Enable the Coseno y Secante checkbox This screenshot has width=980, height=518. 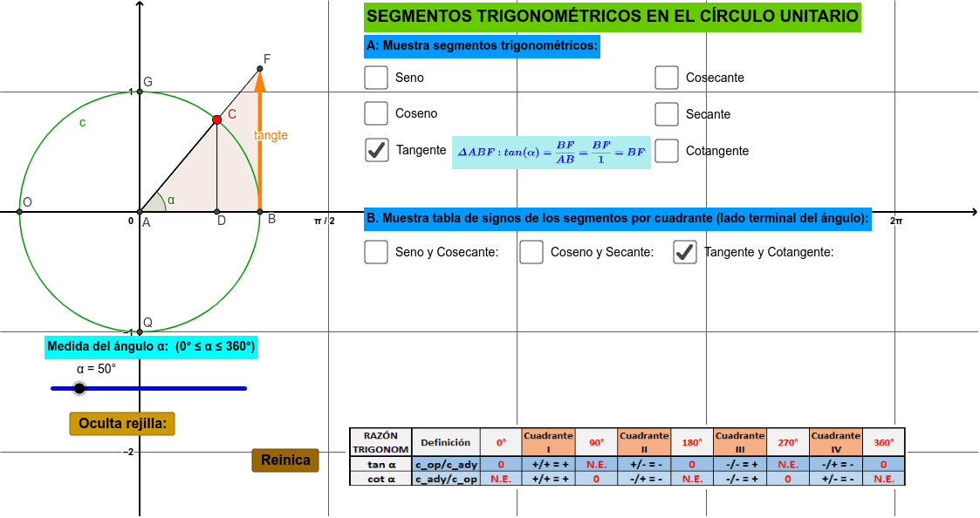point(531,251)
